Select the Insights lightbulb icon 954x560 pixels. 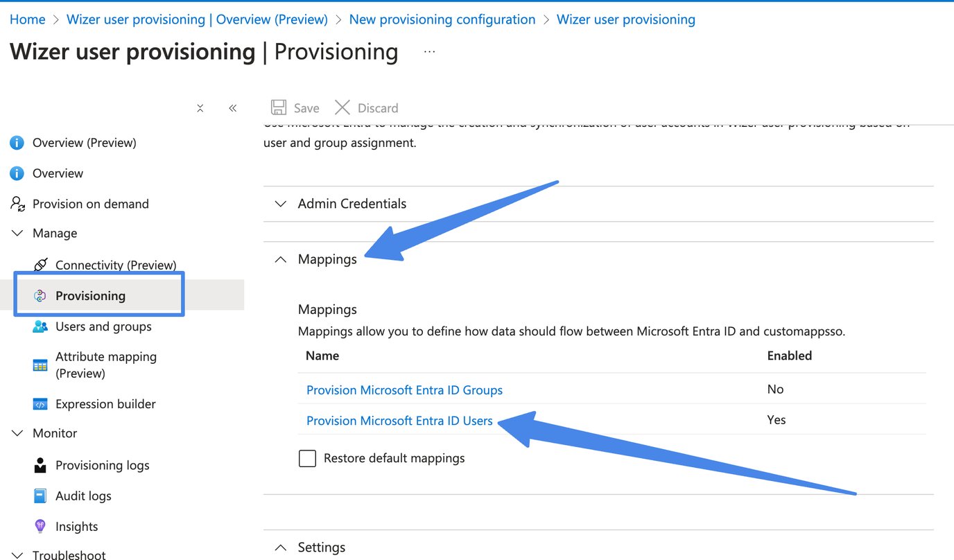40,526
